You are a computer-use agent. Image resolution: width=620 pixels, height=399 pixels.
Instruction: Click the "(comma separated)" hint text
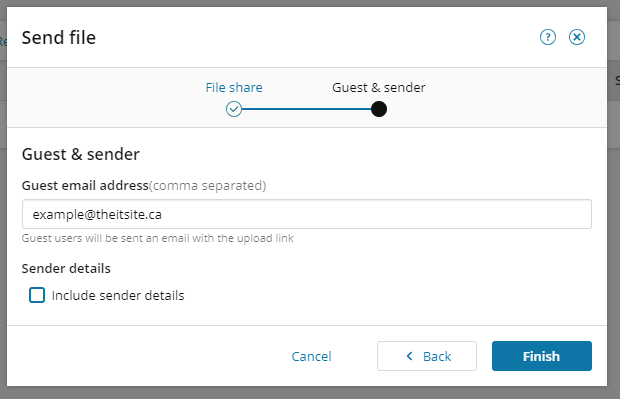[x=208, y=185]
